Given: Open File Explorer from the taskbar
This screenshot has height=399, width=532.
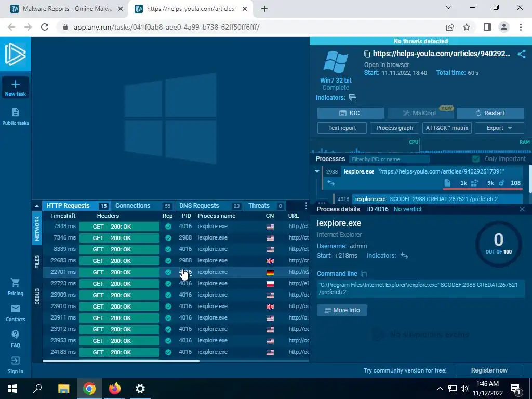Looking at the screenshot, I should coord(63,389).
